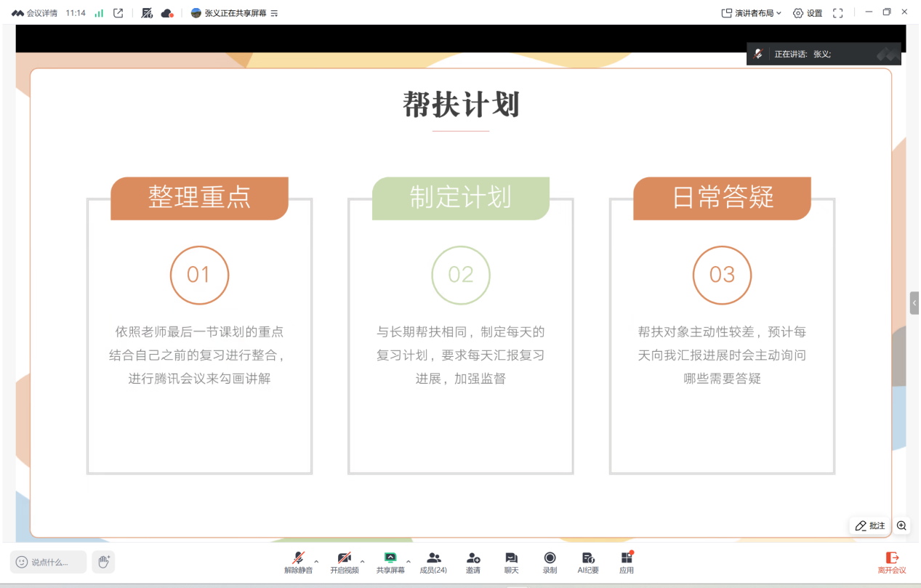Open the AI纪要 summary tool
The height and width of the screenshot is (588, 921).
coord(588,562)
